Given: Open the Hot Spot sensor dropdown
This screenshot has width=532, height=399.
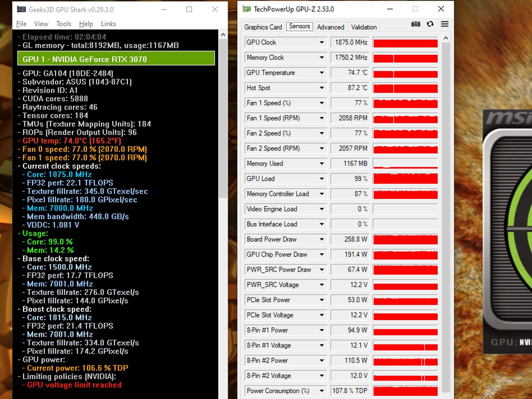Looking at the screenshot, I should 322,88.
